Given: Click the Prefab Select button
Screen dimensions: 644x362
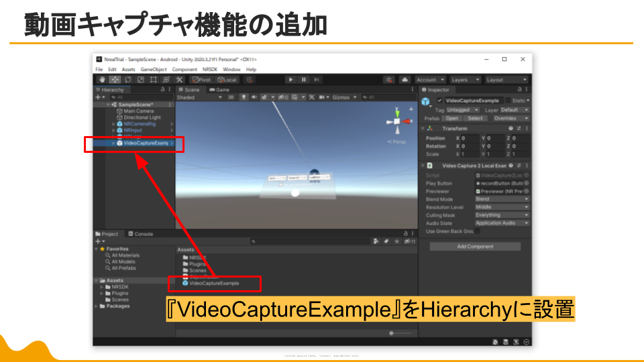Looking at the screenshot, I should pyautogui.click(x=475, y=118).
